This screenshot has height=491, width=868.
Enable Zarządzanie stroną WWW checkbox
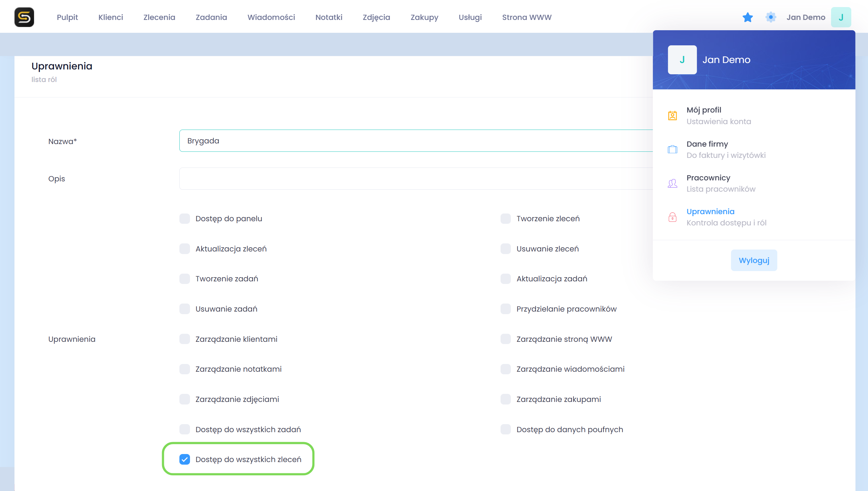[505, 339]
